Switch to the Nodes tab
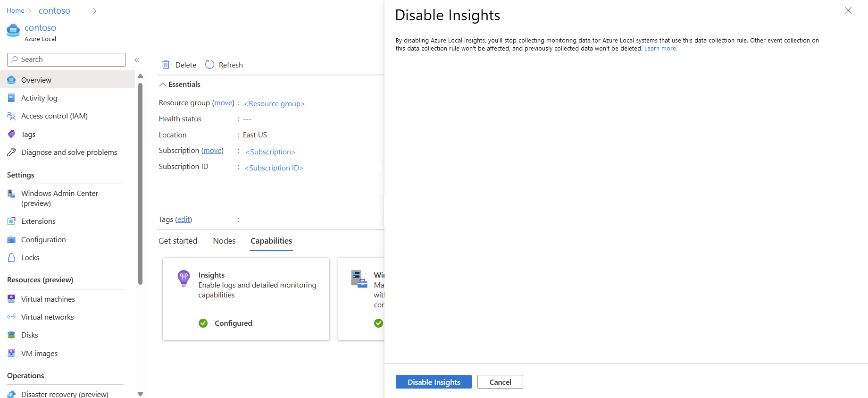868x398 pixels. pos(224,241)
